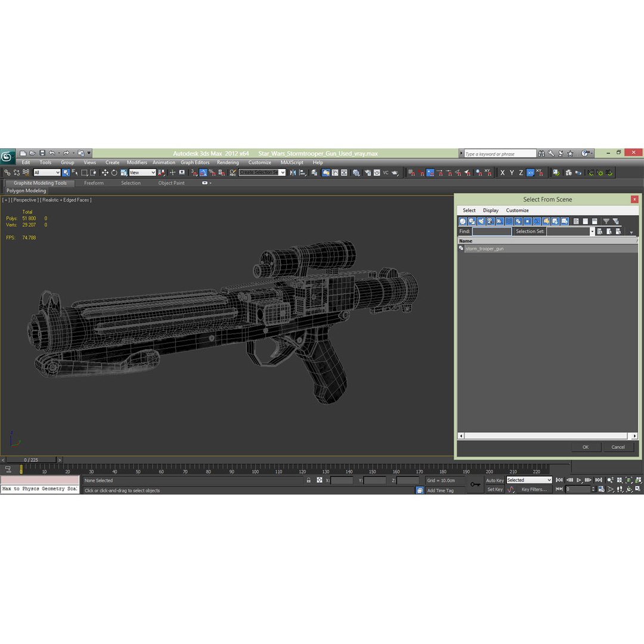Toggle selection lock padlock icon
The image size is (644, 644).
[x=308, y=480]
